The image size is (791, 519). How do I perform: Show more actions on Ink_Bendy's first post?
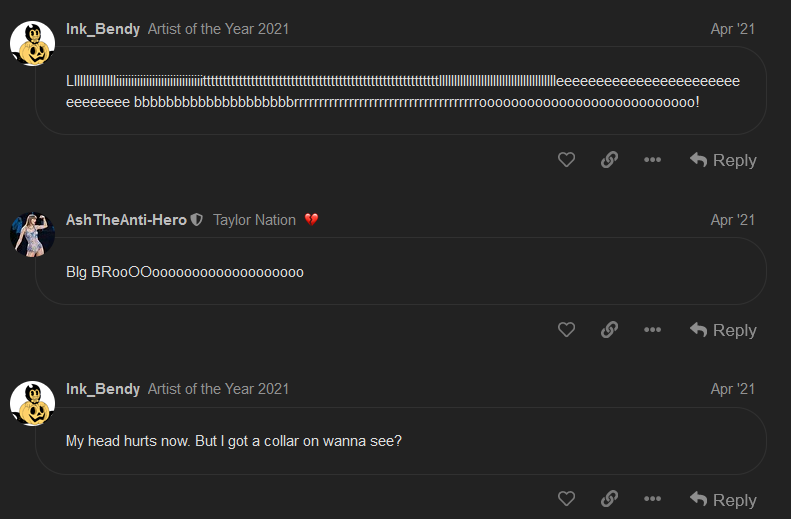(x=652, y=160)
